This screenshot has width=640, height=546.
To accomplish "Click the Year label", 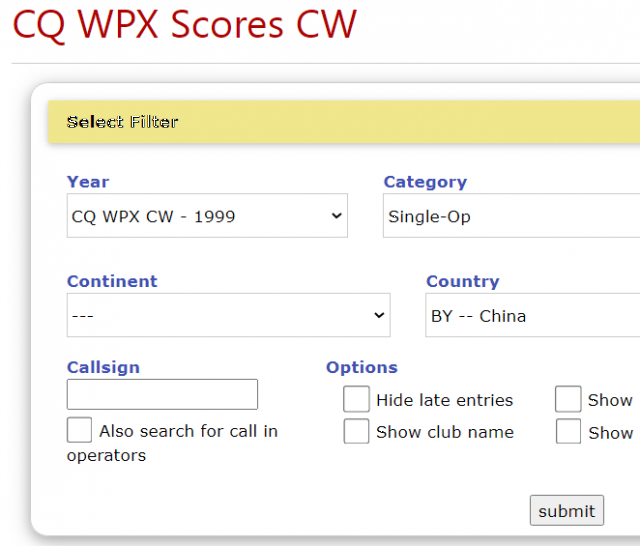I will [88, 182].
